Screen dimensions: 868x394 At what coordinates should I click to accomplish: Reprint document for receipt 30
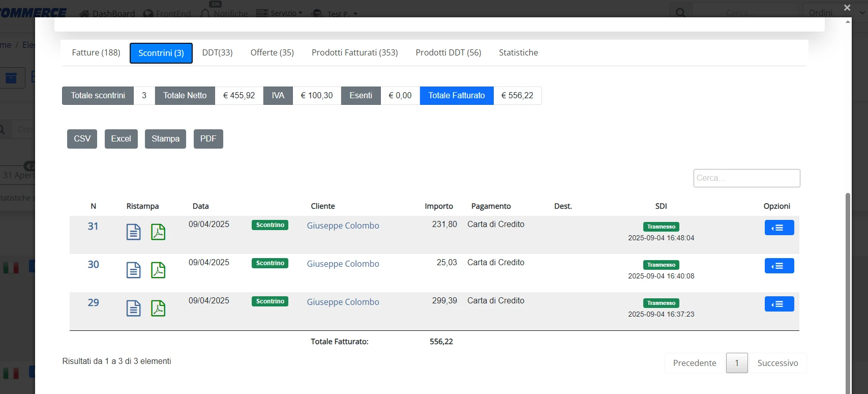click(133, 270)
